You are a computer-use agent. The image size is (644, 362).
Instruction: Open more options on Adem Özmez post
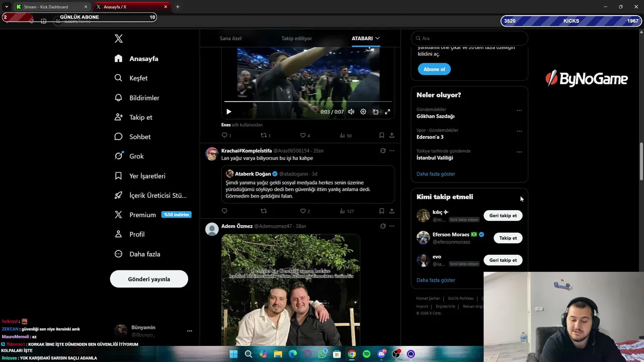point(392,226)
